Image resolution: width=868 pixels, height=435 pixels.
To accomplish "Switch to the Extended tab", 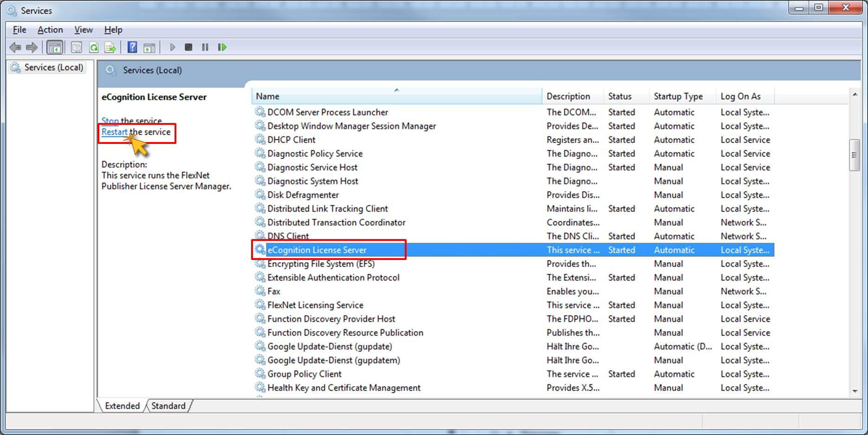I will [x=122, y=406].
